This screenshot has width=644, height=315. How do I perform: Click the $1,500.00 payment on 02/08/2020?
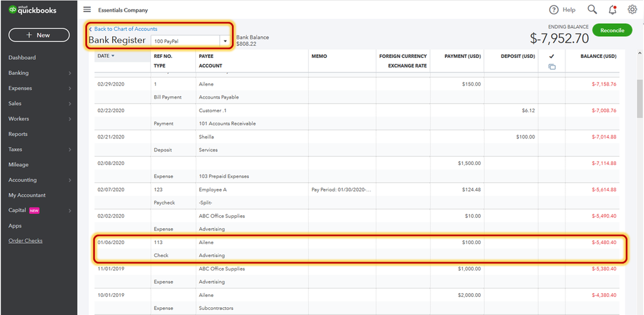pyautogui.click(x=469, y=163)
